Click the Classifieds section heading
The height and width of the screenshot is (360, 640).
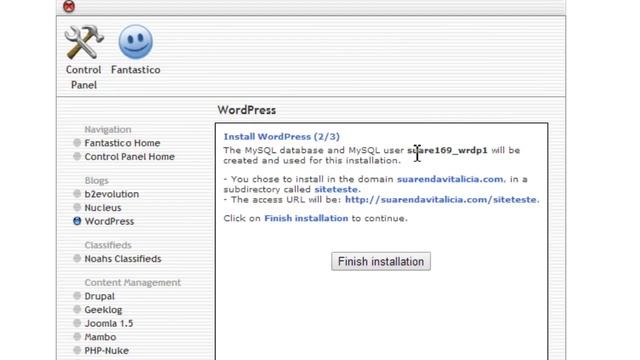point(108,245)
